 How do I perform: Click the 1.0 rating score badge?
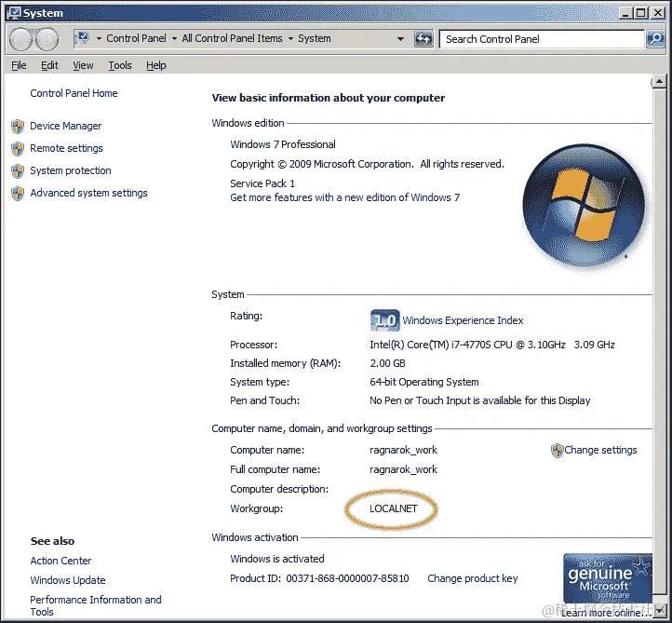[x=384, y=320]
